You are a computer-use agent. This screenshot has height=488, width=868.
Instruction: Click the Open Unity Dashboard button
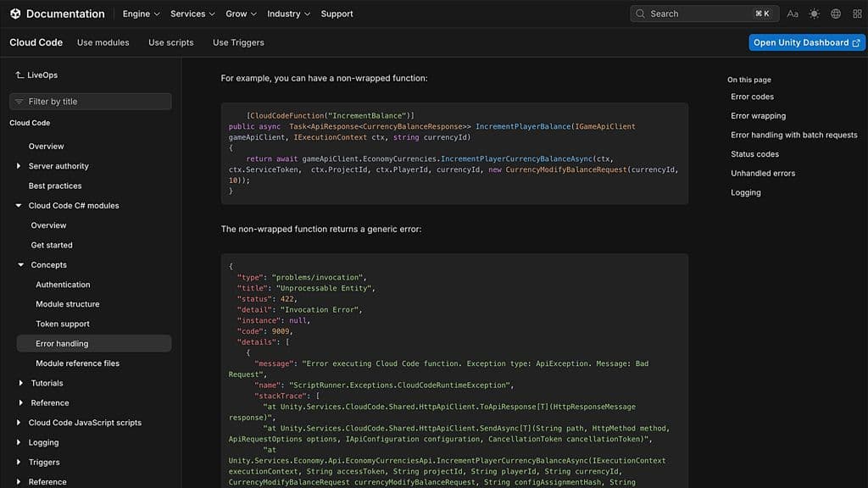805,42
